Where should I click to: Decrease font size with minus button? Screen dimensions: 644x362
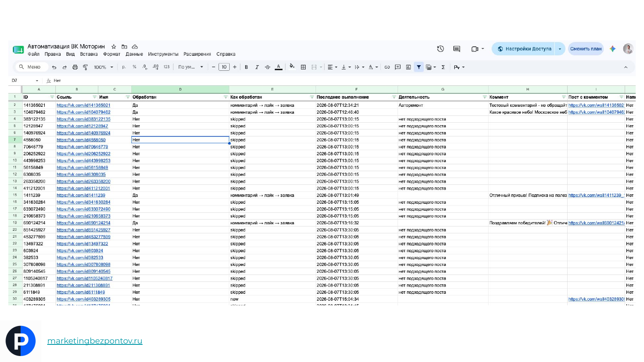[x=213, y=67]
